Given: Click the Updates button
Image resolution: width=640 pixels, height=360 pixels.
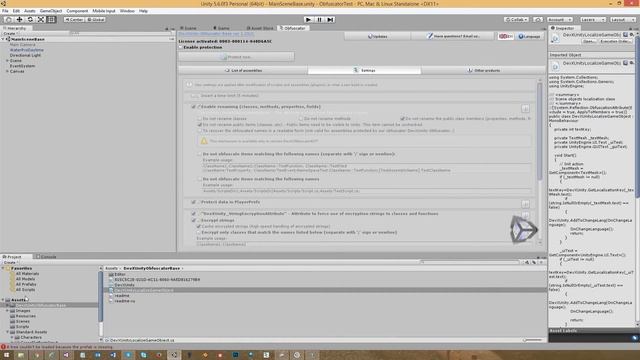Looking at the screenshot, I should pos(378,36).
